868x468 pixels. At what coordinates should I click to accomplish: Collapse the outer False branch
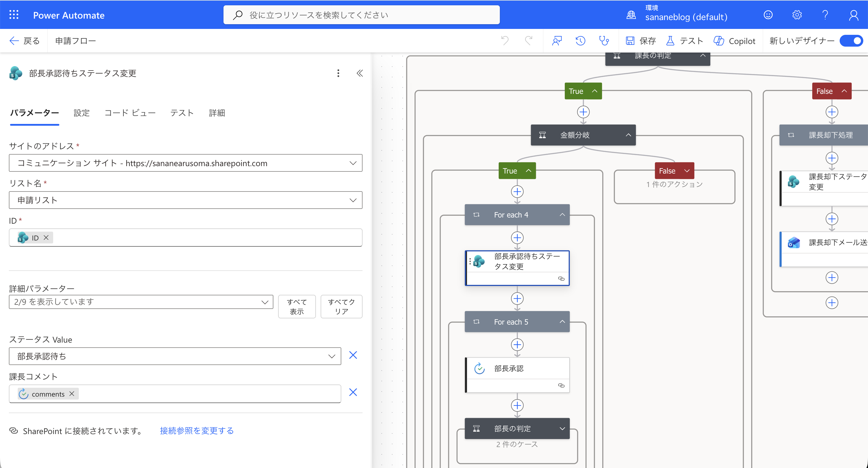coord(844,91)
